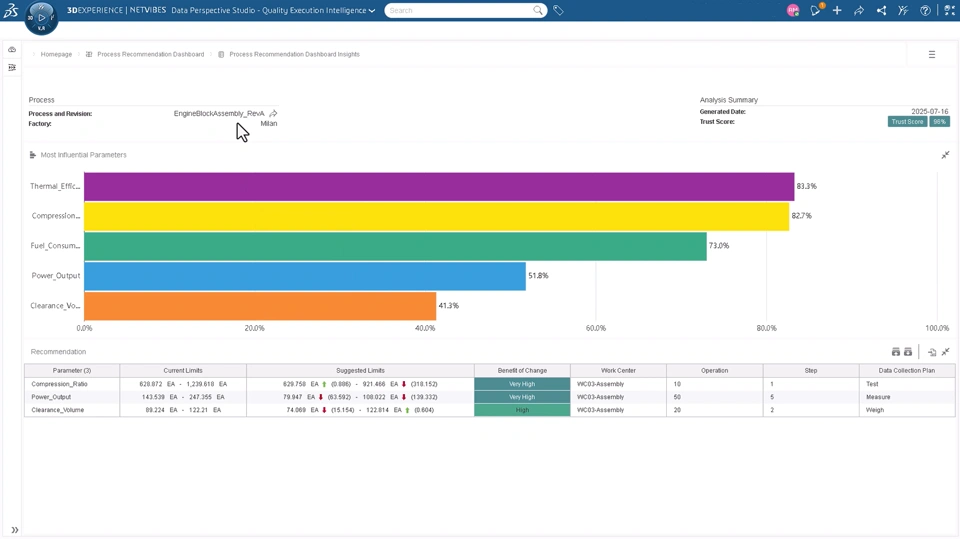
Task: Expand the bottom-left double chevron panel
Action: click(x=15, y=530)
